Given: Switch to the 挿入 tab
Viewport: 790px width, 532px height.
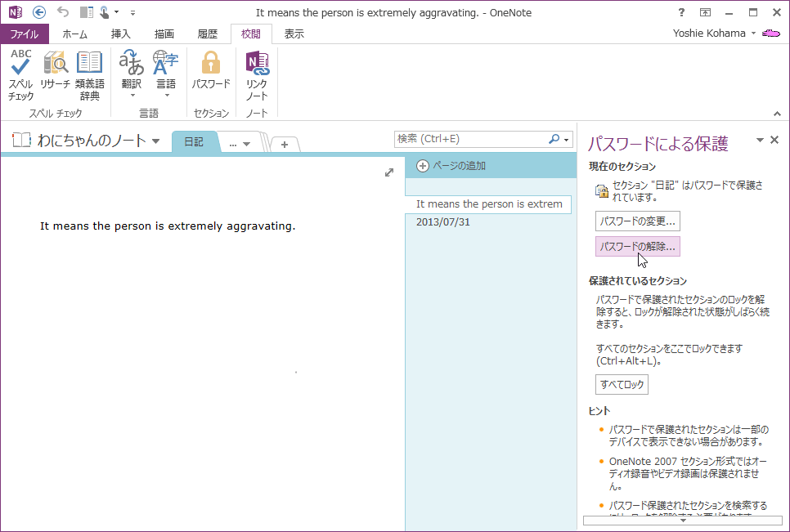Looking at the screenshot, I should click(x=121, y=34).
